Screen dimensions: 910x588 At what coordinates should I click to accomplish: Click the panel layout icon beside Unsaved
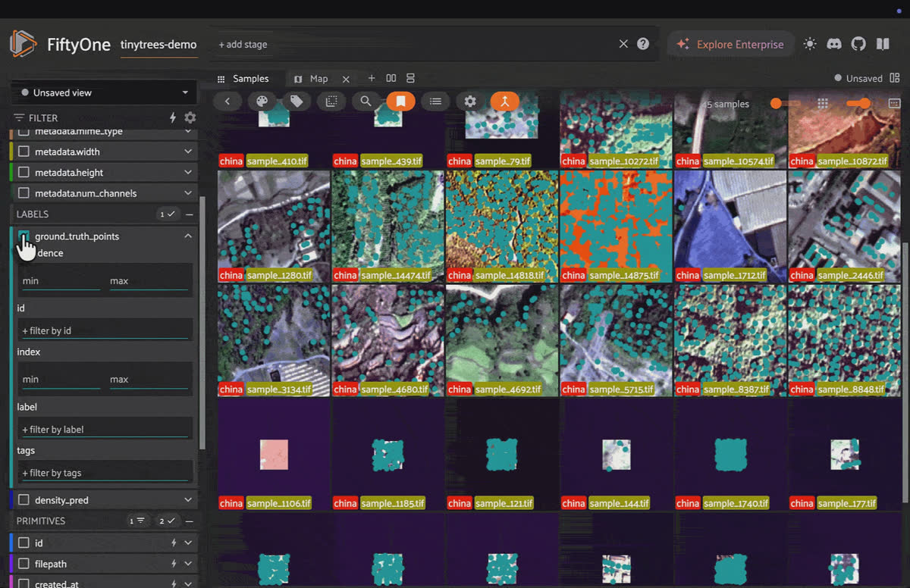coord(895,78)
